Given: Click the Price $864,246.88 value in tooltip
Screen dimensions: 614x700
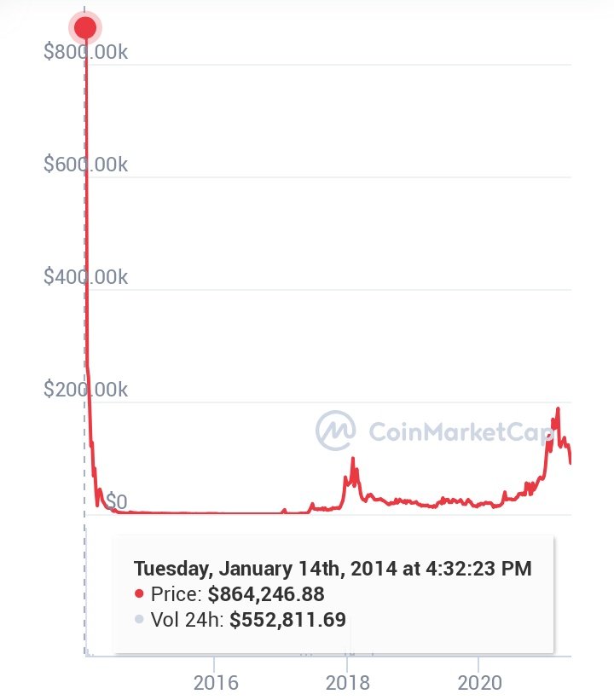Looking at the screenshot, I should click(x=266, y=593).
